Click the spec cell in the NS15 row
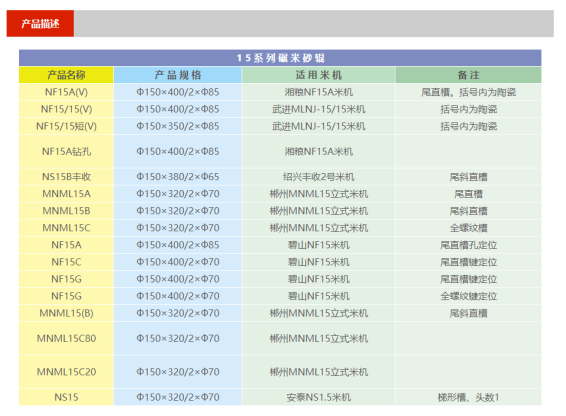Screen dimensions: 566x416 [178, 397]
